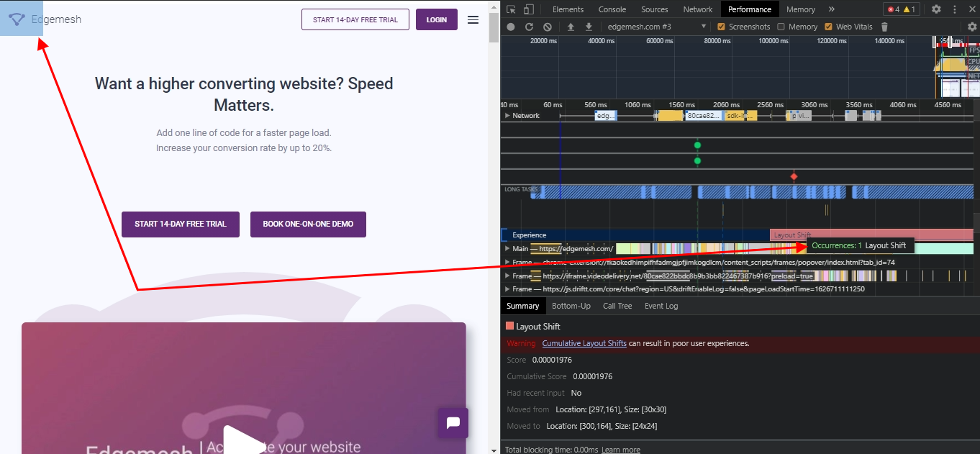Click BOOK ONE-ON-ONE DEMO button

pos(308,224)
